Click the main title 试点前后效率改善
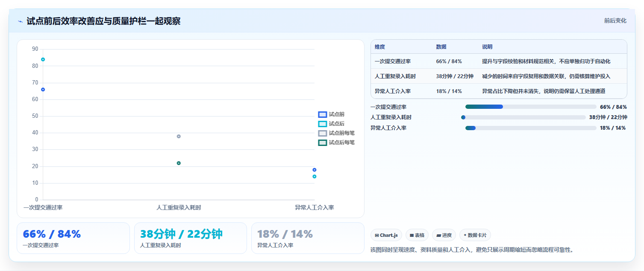644x271 pixels. tap(103, 21)
